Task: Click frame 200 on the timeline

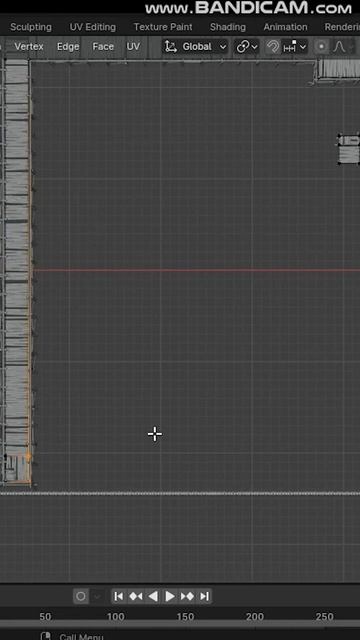Action: 255,616
